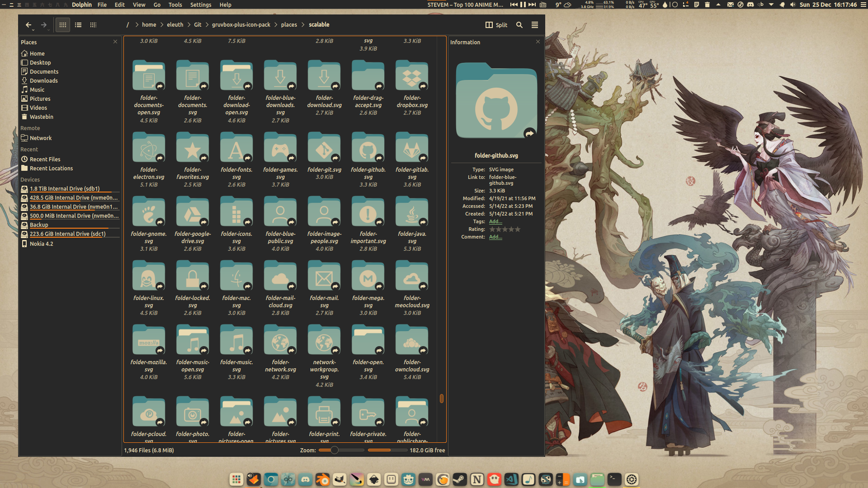The width and height of the screenshot is (868, 488).
Task: Click the free space capacity bar
Action: (387, 450)
